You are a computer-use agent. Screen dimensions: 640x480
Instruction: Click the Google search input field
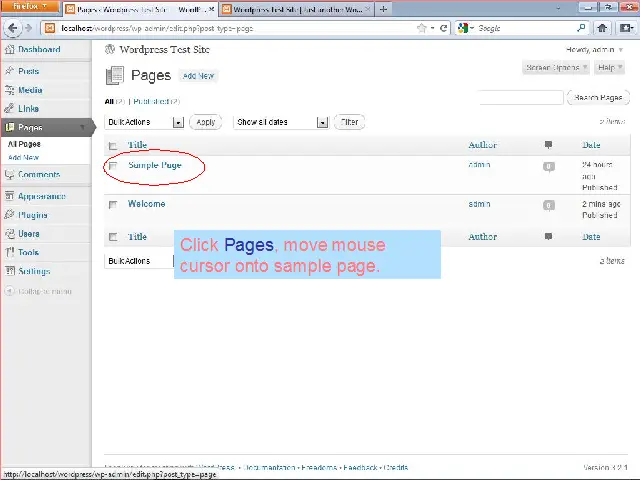coord(526,28)
